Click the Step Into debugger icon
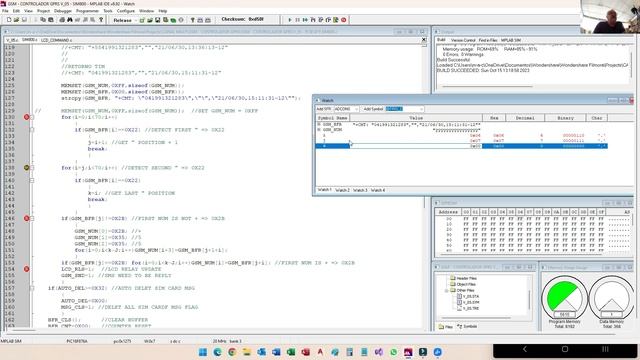 click(313, 20)
